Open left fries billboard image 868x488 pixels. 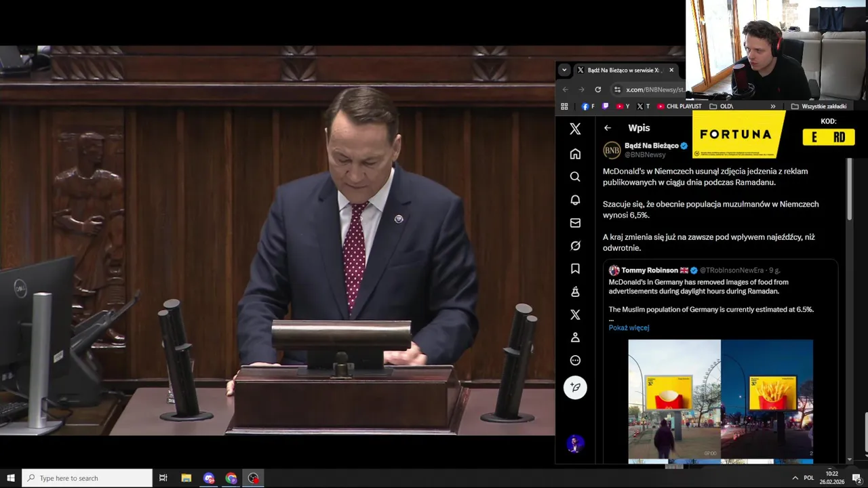pyautogui.click(x=674, y=400)
